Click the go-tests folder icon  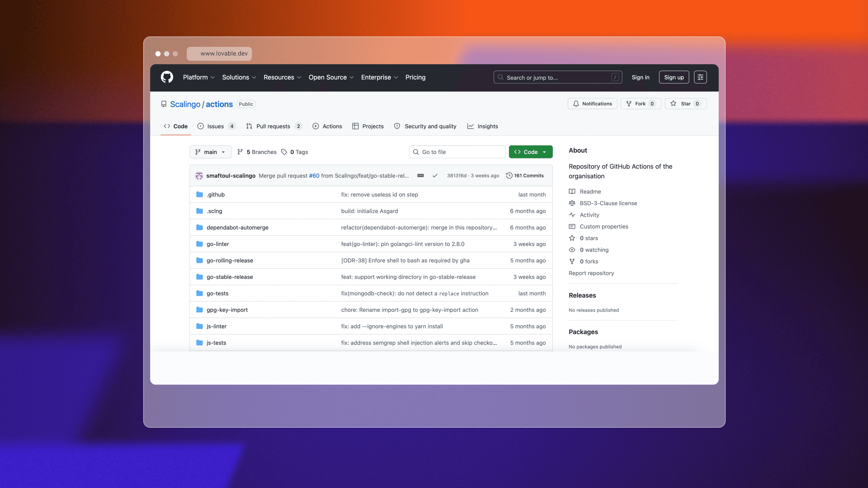199,293
